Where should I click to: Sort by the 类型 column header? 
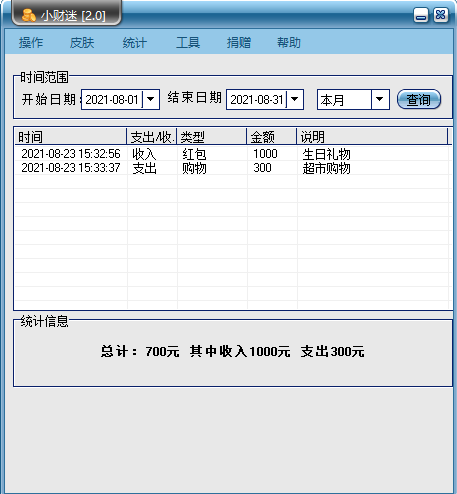tap(212, 137)
